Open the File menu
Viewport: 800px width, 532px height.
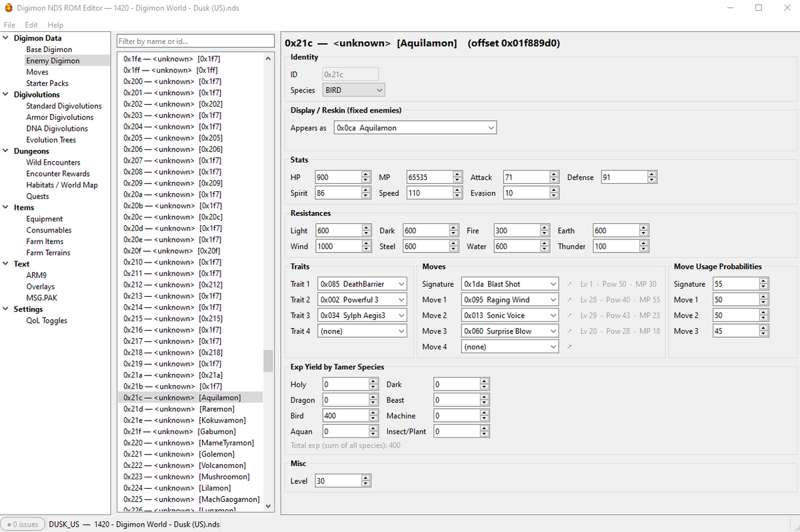[x=9, y=25]
